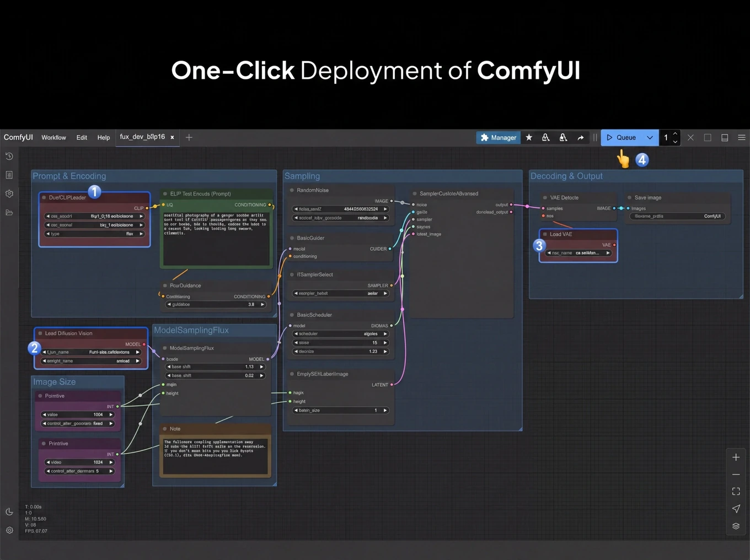Click the Save image filename field
The image size is (750, 560).
678,216
